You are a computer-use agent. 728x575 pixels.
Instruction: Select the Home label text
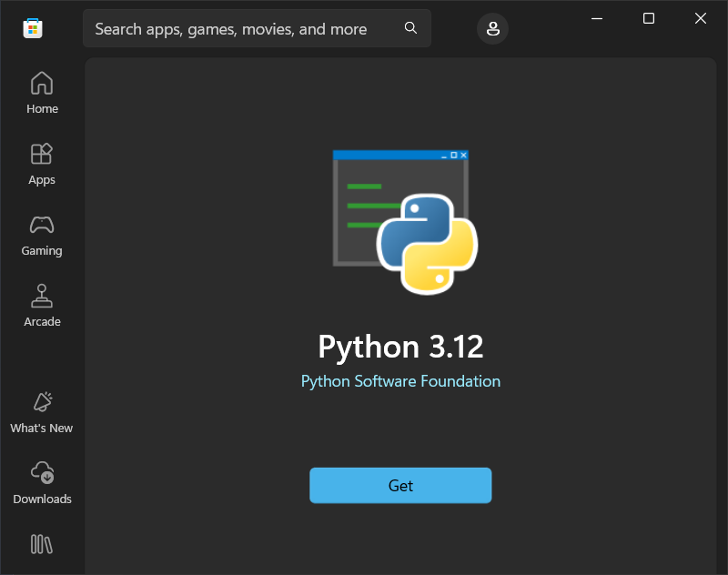pyautogui.click(x=42, y=108)
